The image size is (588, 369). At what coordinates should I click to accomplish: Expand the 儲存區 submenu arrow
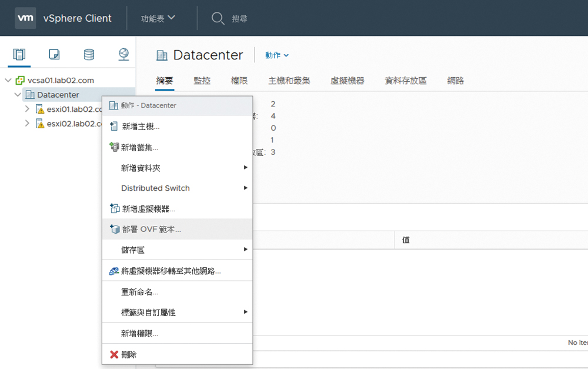coord(246,250)
